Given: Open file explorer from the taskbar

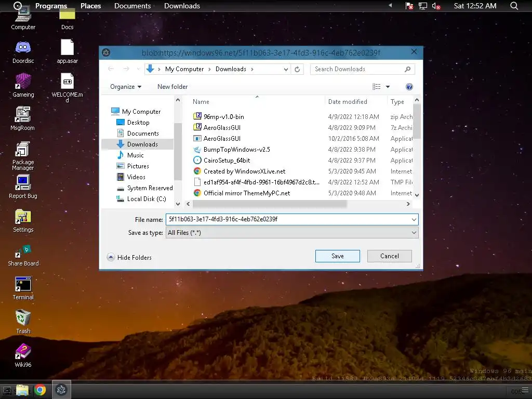Looking at the screenshot, I should click(x=22, y=390).
